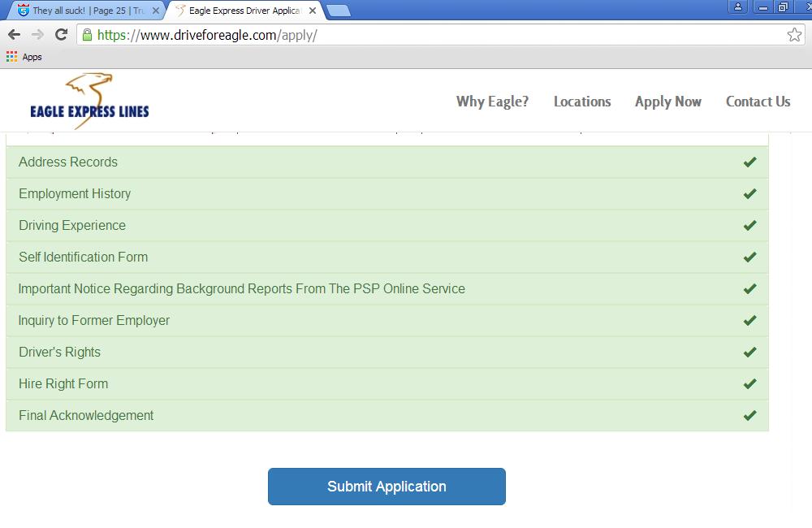Click the Address Records checkmark
This screenshot has width=812, height=528.
tap(749, 162)
